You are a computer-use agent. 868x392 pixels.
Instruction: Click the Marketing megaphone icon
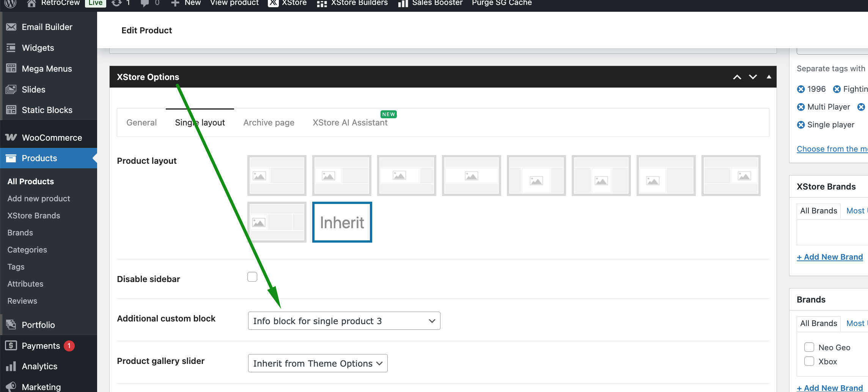click(11, 387)
